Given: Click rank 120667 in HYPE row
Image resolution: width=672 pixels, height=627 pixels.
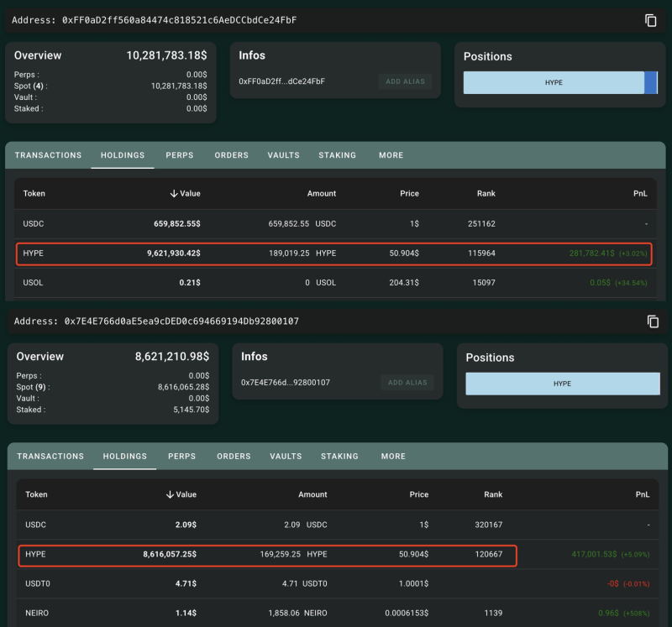Looking at the screenshot, I should point(489,554).
